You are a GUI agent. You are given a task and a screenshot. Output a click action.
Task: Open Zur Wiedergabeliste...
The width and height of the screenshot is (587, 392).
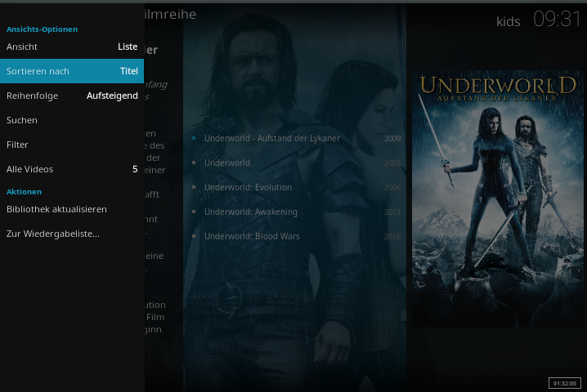pyautogui.click(x=72, y=234)
